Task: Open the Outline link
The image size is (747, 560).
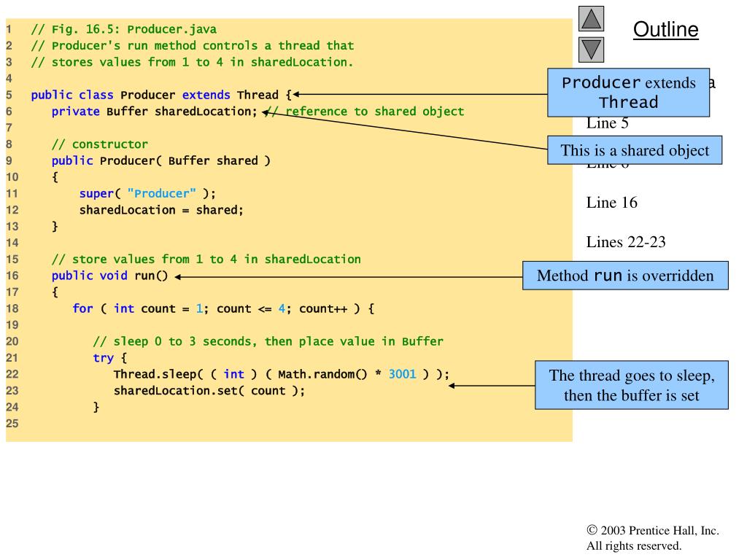Action: 665,29
